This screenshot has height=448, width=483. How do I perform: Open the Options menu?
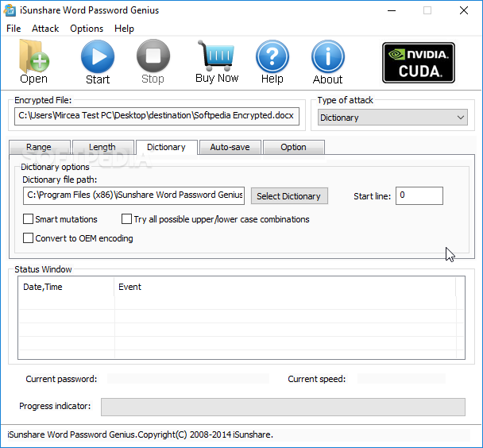pyautogui.click(x=87, y=29)
